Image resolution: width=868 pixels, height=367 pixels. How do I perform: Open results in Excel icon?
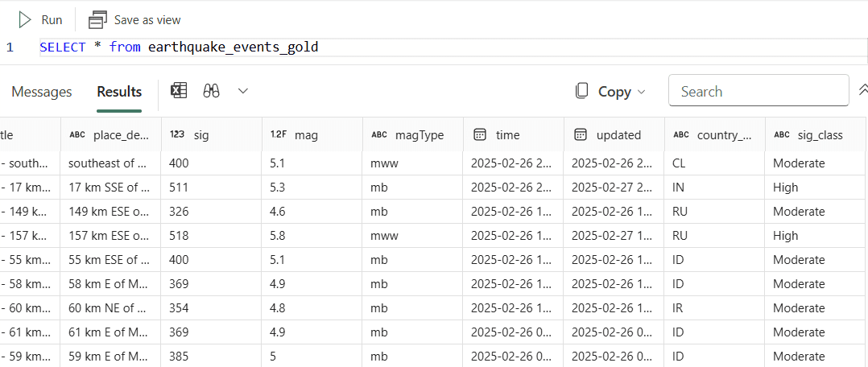(x=178, y=91)
